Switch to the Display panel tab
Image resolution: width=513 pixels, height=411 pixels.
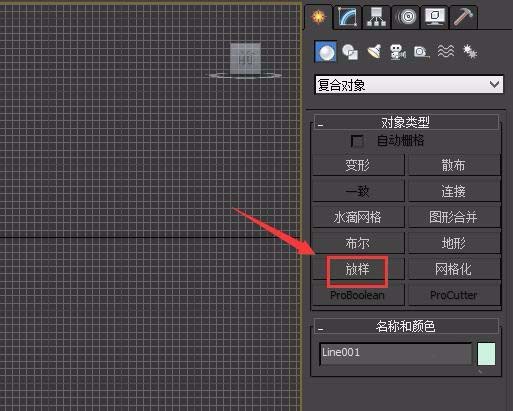(x=434, y=17)
